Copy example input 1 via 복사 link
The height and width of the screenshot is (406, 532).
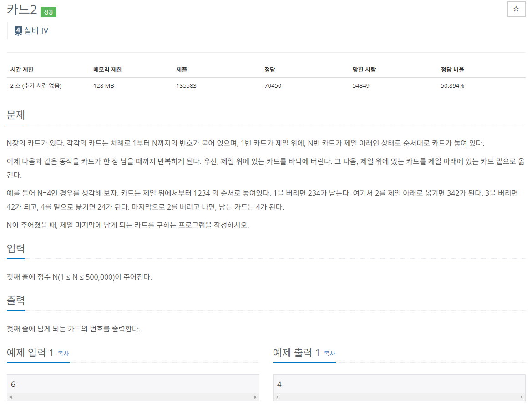[x=63, y=353]
